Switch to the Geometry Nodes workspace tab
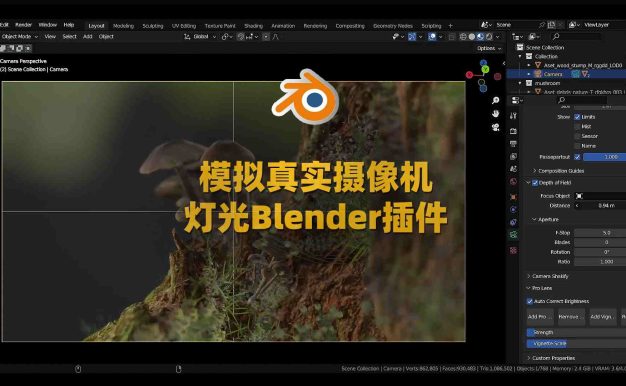Viewport: 626px width, 386px height. pyautogui.click(x=393, y=26)
